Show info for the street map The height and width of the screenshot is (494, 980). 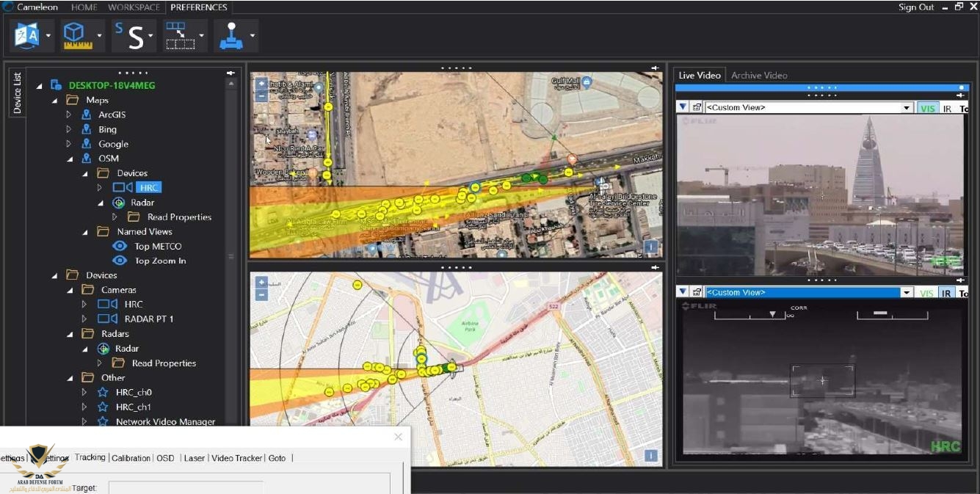point(650,456)
